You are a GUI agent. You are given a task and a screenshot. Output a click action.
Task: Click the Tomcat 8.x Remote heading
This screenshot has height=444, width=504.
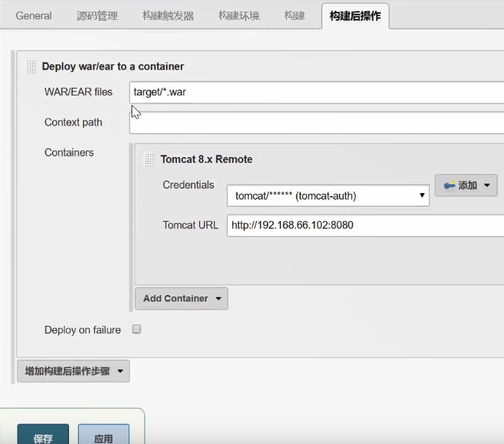206,159
